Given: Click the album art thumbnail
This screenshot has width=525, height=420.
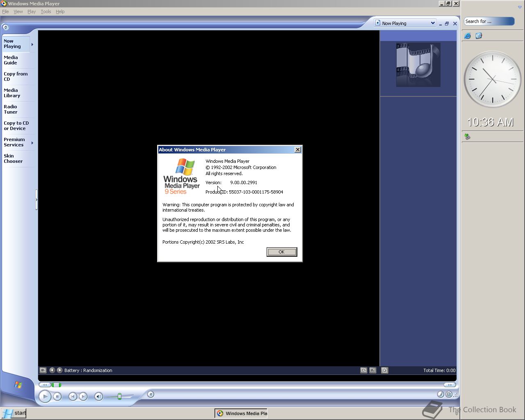Looking at the screenshot, I should click(x=418, y=65).
